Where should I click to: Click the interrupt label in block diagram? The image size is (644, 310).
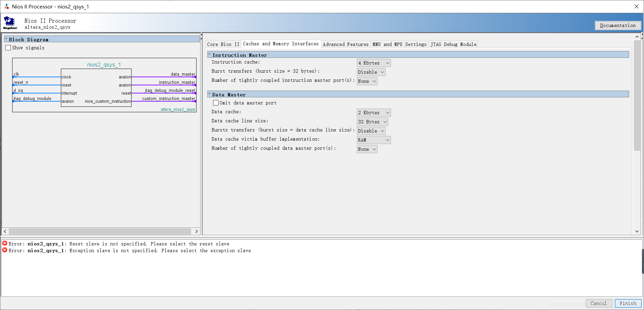click(69, 93)
